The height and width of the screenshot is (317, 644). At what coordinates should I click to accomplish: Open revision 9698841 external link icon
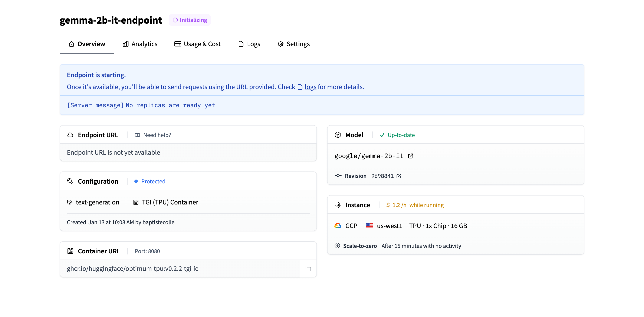pyautogui.click(x=399, y=176)
